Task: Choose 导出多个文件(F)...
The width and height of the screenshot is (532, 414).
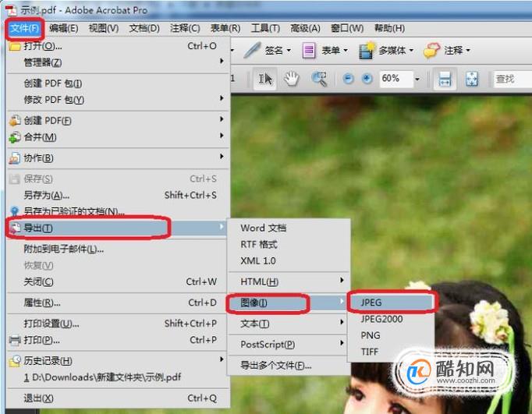Action: click(x=289, y=366)
